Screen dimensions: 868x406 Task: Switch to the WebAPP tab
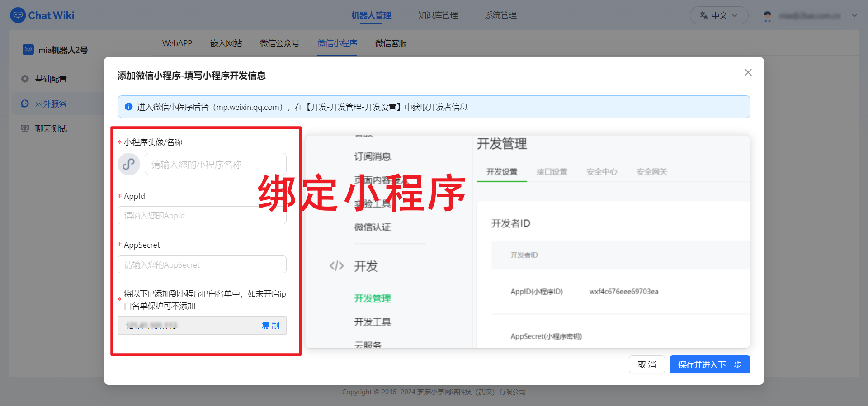(x=177, y=43)
